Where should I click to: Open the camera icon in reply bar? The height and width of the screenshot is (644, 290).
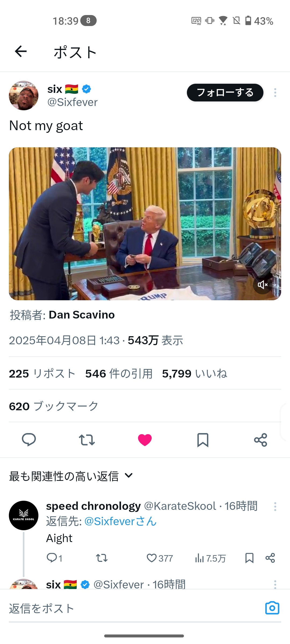point(272,608)
